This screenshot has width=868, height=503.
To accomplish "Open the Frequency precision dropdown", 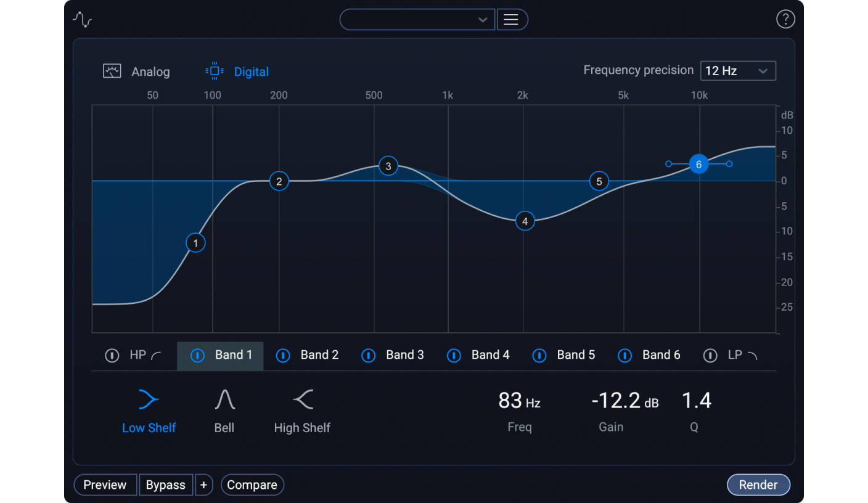I will [x=738, y=70].
